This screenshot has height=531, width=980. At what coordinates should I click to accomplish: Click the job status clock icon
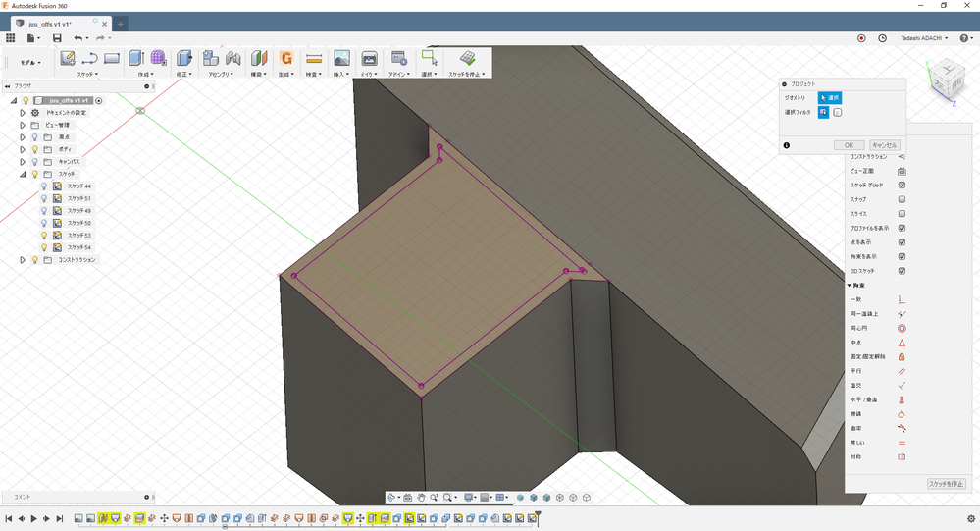[882, 38]
